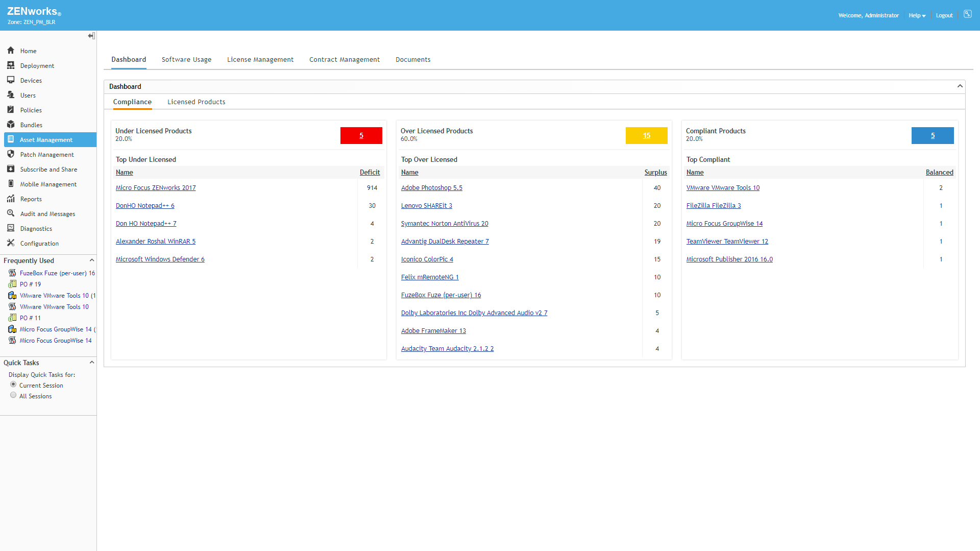Click the Devices monitor icon
Viewport: 980px width, 551px height.
pyautogui.click(x=11, y=80)
